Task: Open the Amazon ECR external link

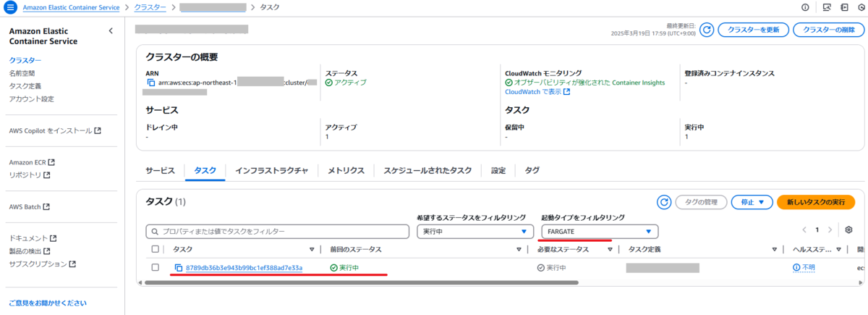Action: [x=32, y=162]
